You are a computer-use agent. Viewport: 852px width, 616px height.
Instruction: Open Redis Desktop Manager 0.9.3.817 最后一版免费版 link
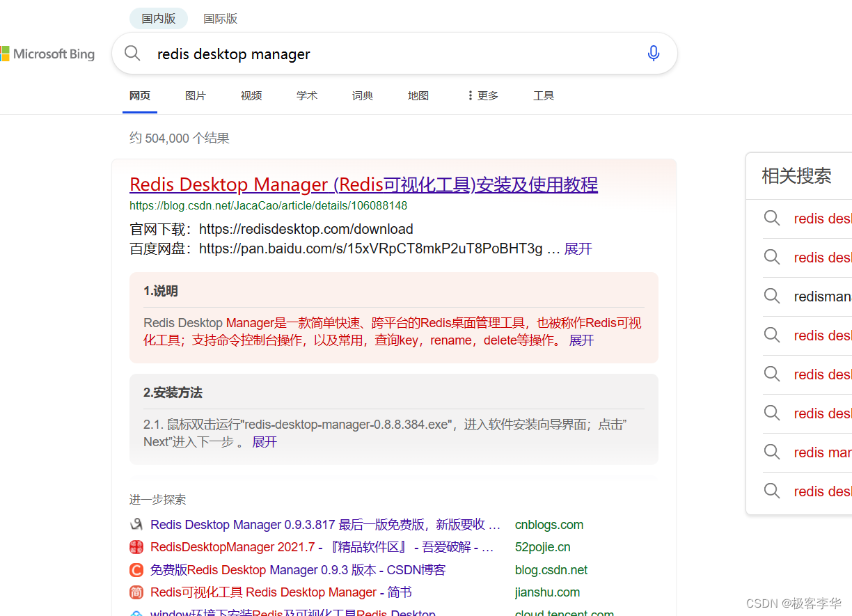[326, 525]
